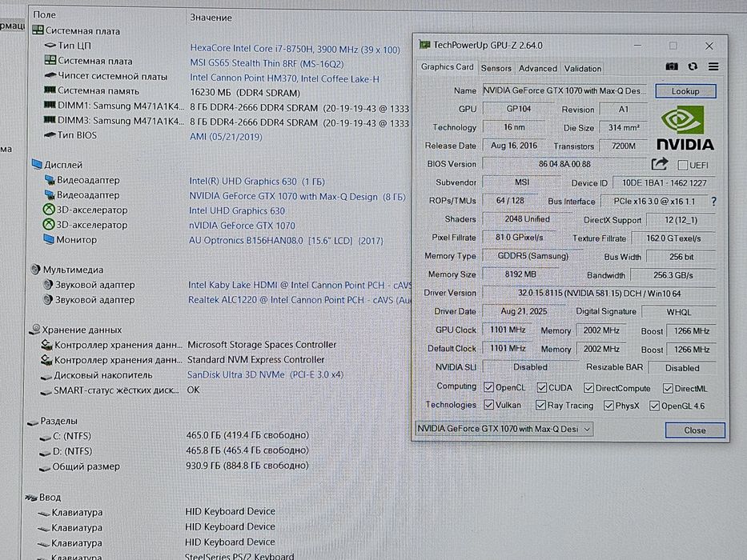Select the Standard NVM Express Controller value

256,359
